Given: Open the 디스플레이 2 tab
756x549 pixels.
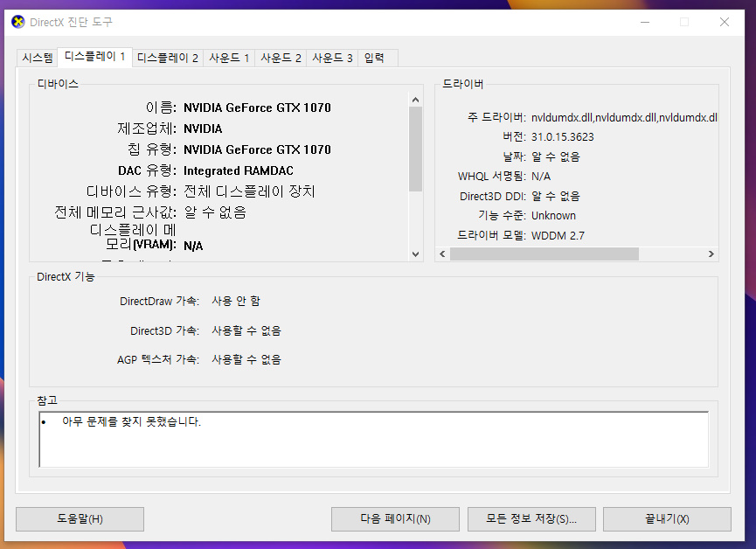Looking at the screenshot, I should pyautogui.click(x=167, y=58).
